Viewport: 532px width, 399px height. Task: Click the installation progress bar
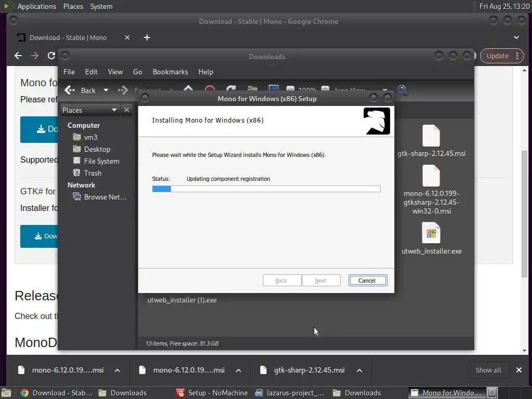tap(267, 189)
